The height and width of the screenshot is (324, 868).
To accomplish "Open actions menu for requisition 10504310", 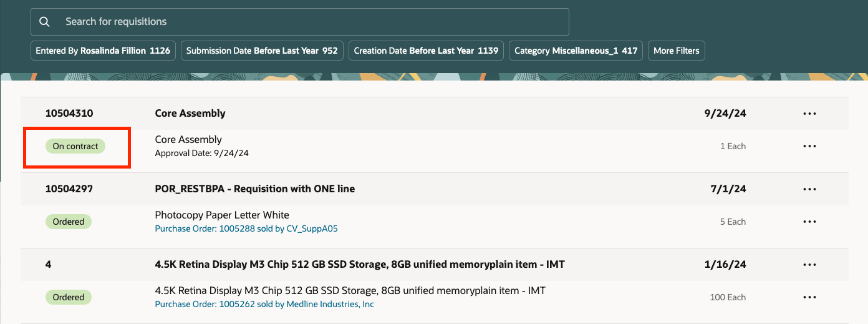I will [x=809, y=114].
